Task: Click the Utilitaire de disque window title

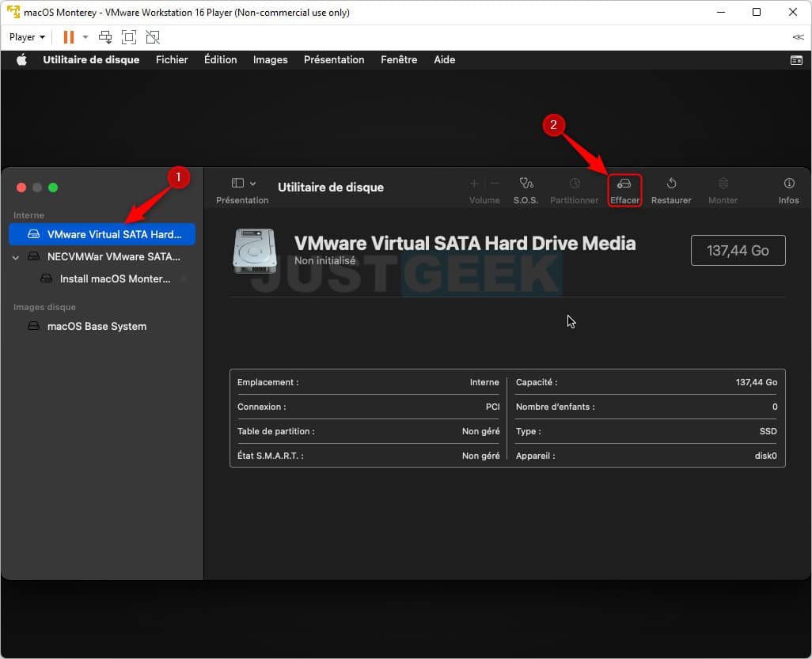Action: (330, 187)
